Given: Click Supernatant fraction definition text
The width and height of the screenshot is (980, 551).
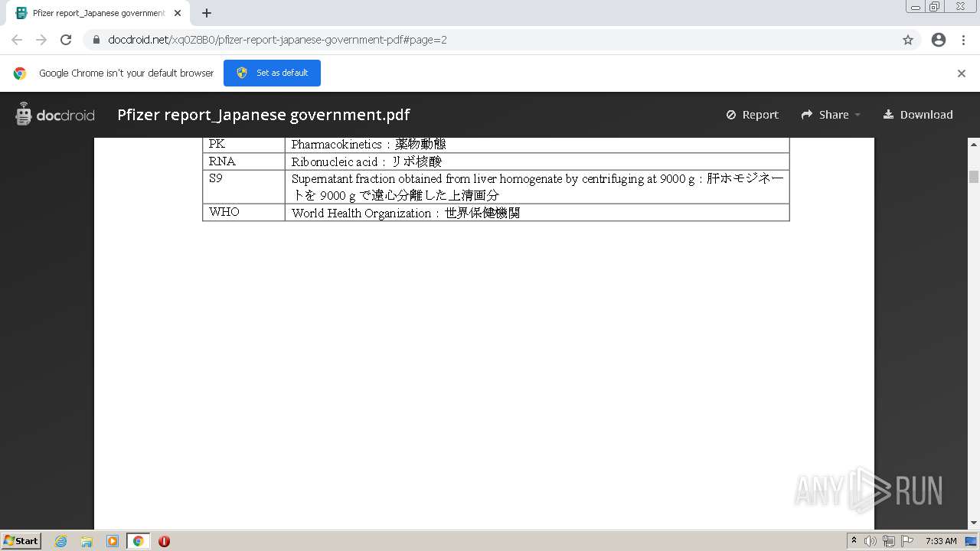Looking at the screenshot, I should (537, 187).
